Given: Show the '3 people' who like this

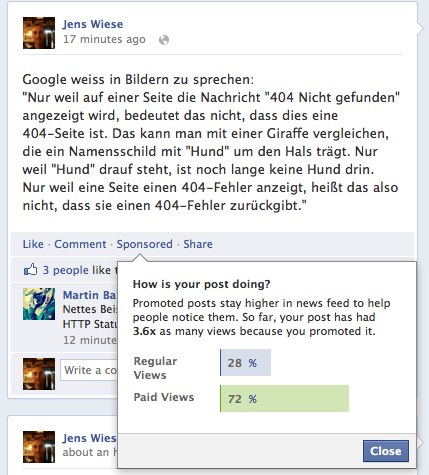Looking at the screenshot, I should pos(66,270).
